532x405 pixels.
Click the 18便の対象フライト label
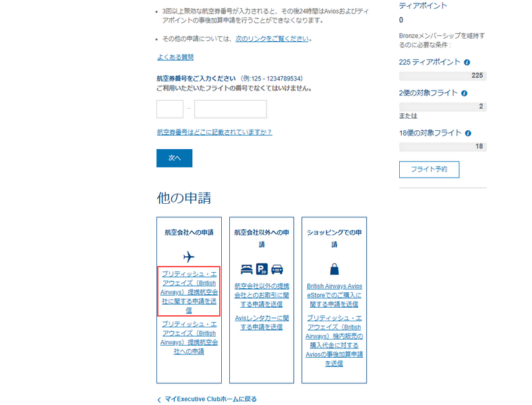pos(430,133)
